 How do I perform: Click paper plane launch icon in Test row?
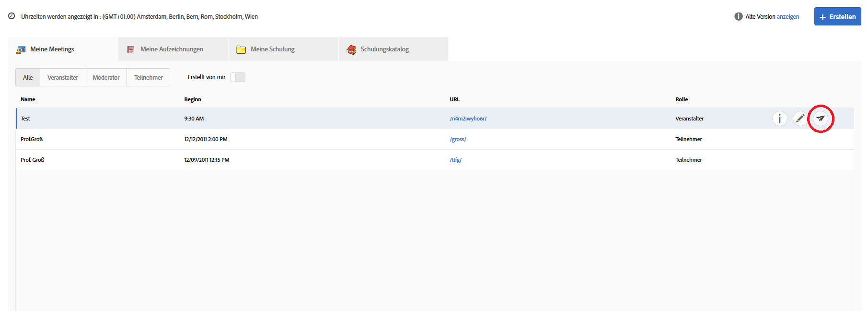pyautogui.click(x=821, y=118)
